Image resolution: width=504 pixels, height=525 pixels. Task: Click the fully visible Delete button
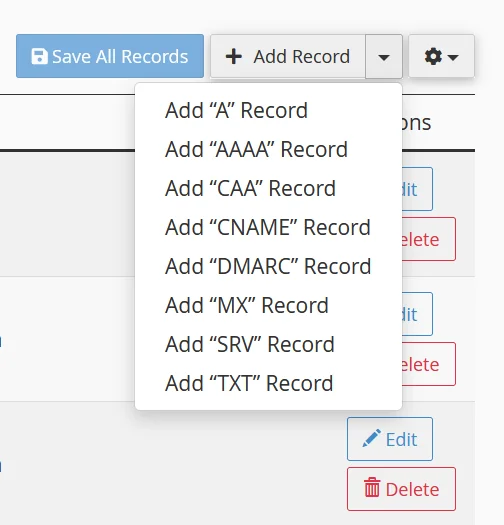click(401, 489)
